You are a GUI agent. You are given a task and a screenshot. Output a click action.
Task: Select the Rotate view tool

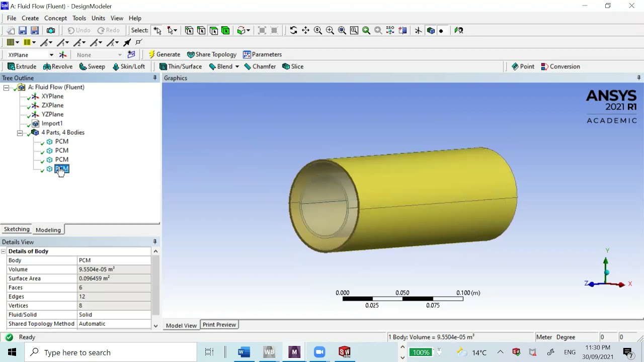293,30
